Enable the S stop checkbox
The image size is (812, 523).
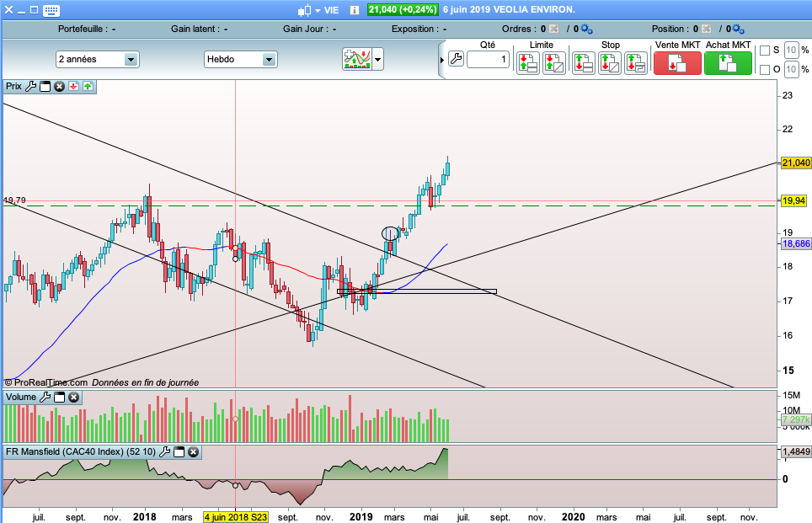764,51
